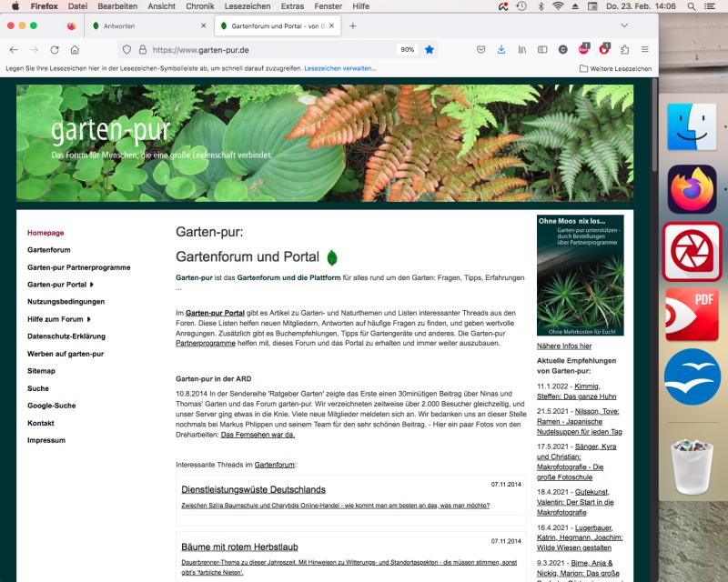Toggle the sidebar view button
The width and height of the screenshot is (728, 582).
pos(542,49)
